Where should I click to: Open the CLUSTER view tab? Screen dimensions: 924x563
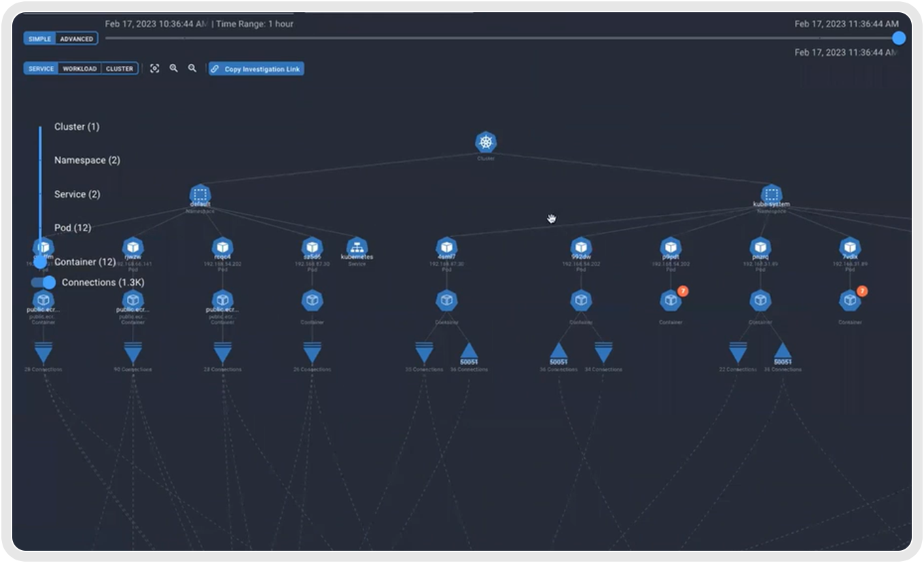120,69
